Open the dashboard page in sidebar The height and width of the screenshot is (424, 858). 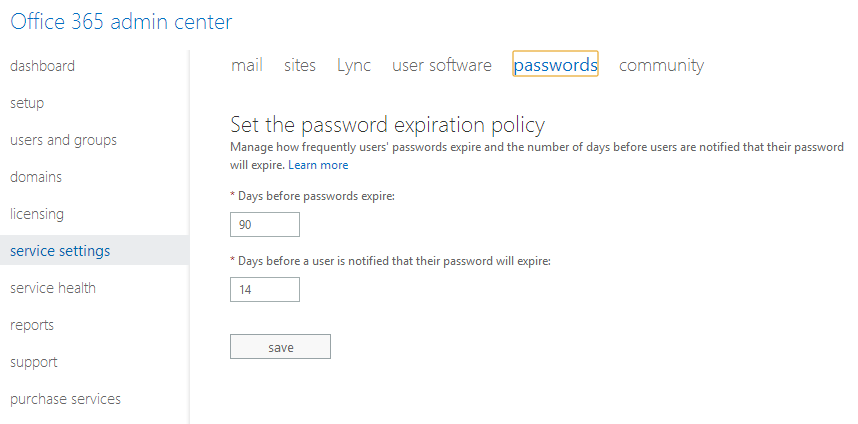(42, 66)
